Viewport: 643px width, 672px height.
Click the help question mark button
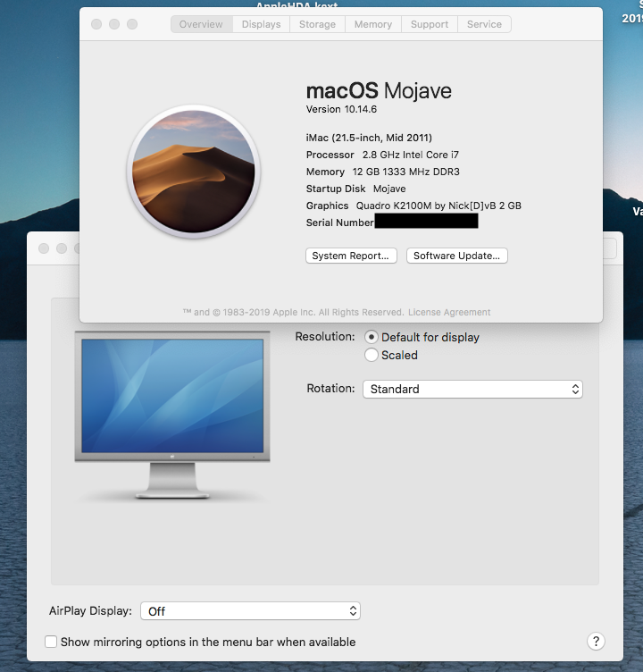click(x=596, y=642)
